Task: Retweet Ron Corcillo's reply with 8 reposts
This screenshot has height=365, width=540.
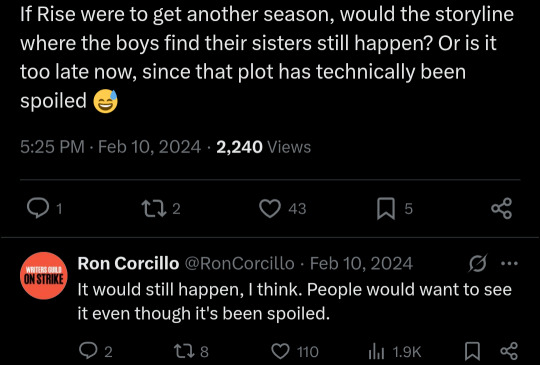Action: click(x=184, y=351)
